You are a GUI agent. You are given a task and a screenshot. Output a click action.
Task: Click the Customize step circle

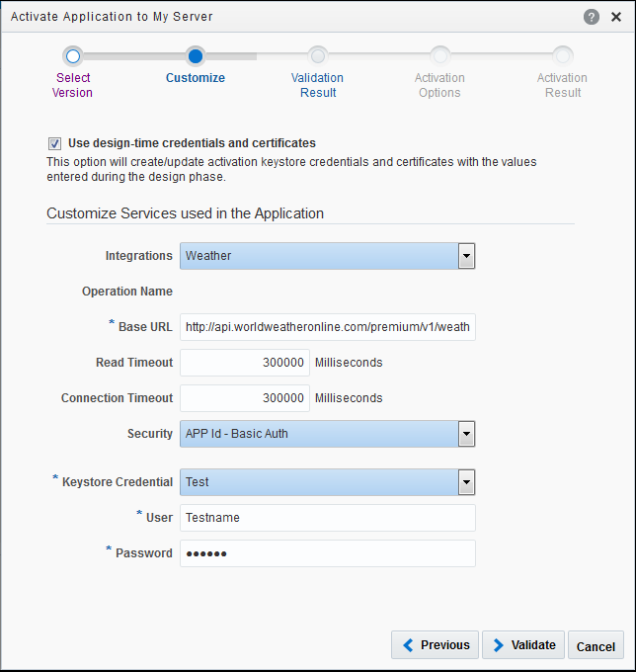pyautogui.click(x=196, y=56)
